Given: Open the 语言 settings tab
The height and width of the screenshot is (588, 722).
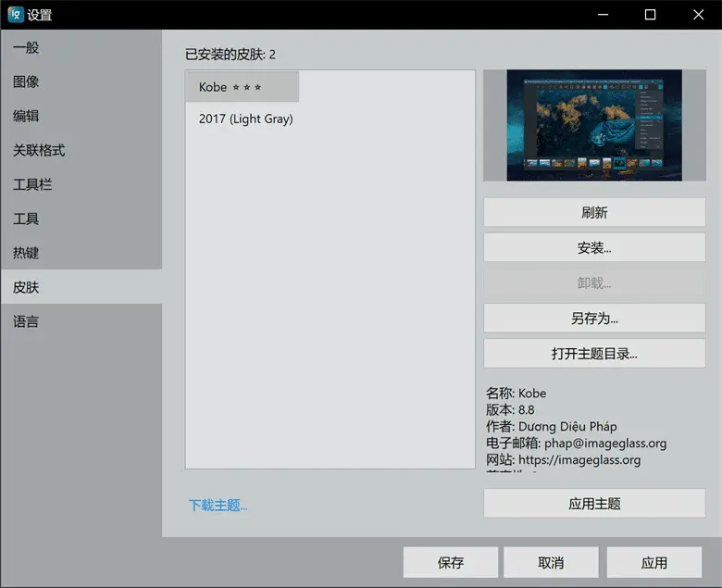Looking at the screenshot, I should [26, 321].
